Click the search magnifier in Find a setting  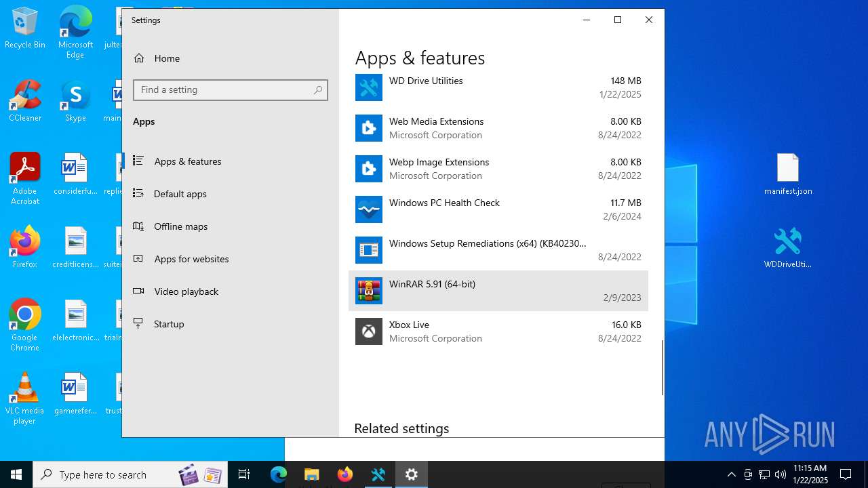click(318, 90)
